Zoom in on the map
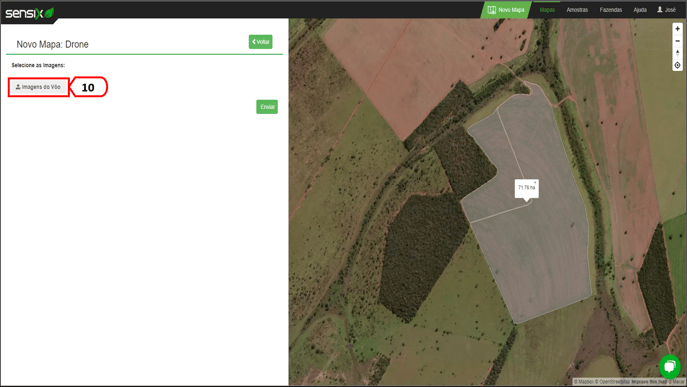Screen dimensions: 687x387 pyautogui.click(x=677, y=29)
